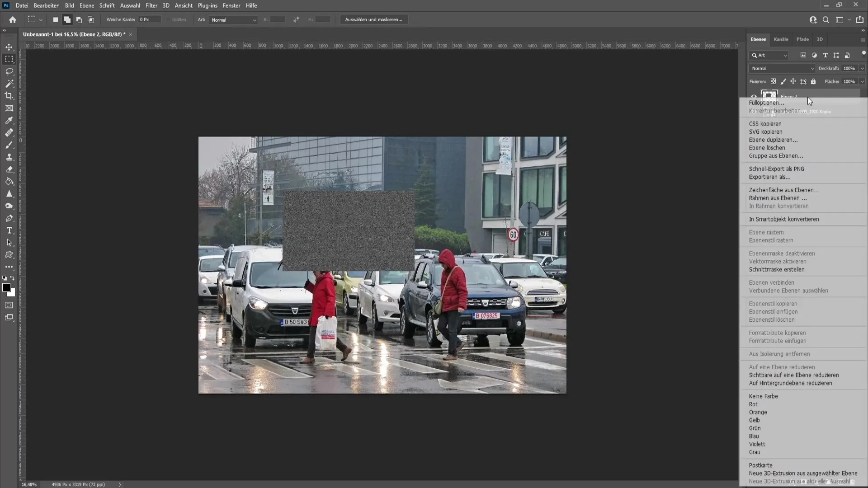Toggle visibility of Ebene 2 layer
868x488 pixels.
[754, 96]
